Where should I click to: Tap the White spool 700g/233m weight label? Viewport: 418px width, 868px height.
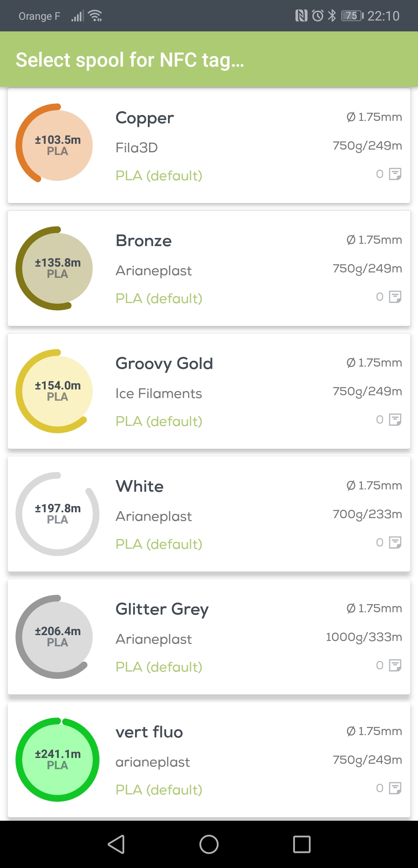tap(367, 514)
